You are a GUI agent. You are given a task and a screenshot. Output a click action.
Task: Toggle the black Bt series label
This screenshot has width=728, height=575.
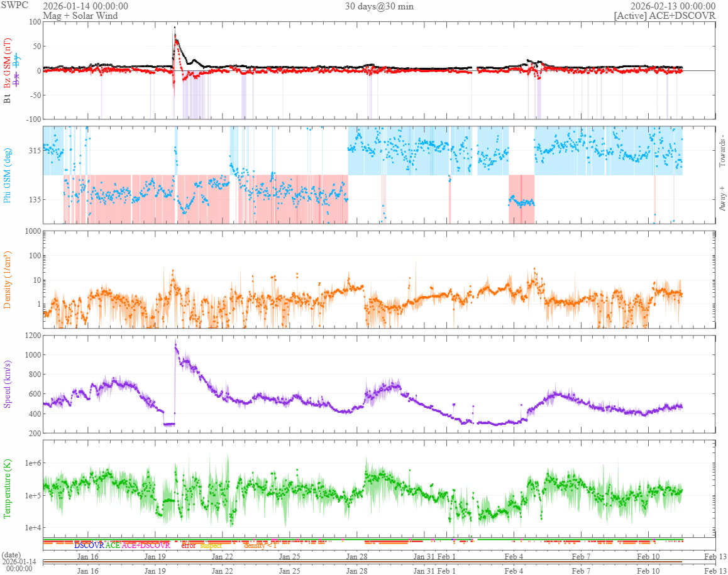click(x=8, y=99)
